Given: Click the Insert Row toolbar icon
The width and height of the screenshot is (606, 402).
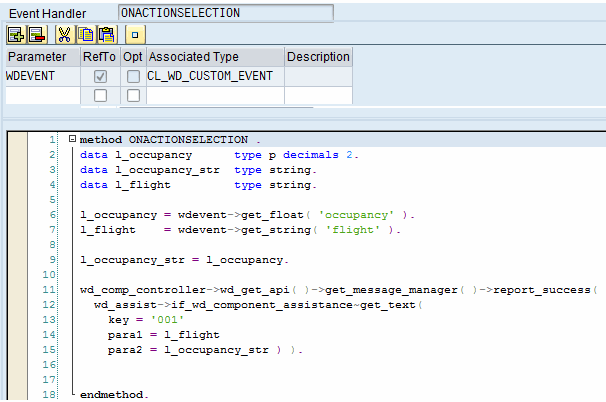Looking at the screenshot, I should 15,35.
